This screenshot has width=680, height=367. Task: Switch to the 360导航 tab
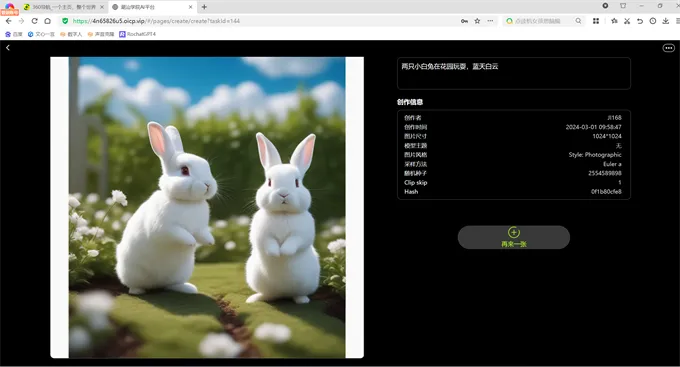point(64,7)
